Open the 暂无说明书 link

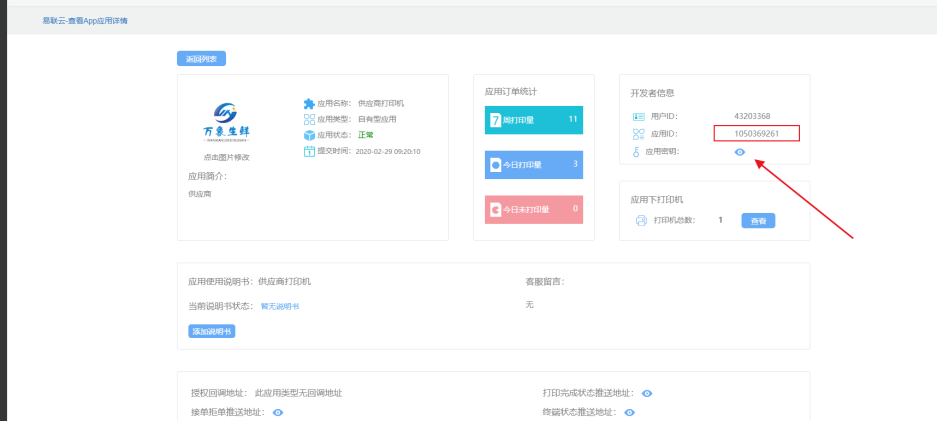click(280, 306)
